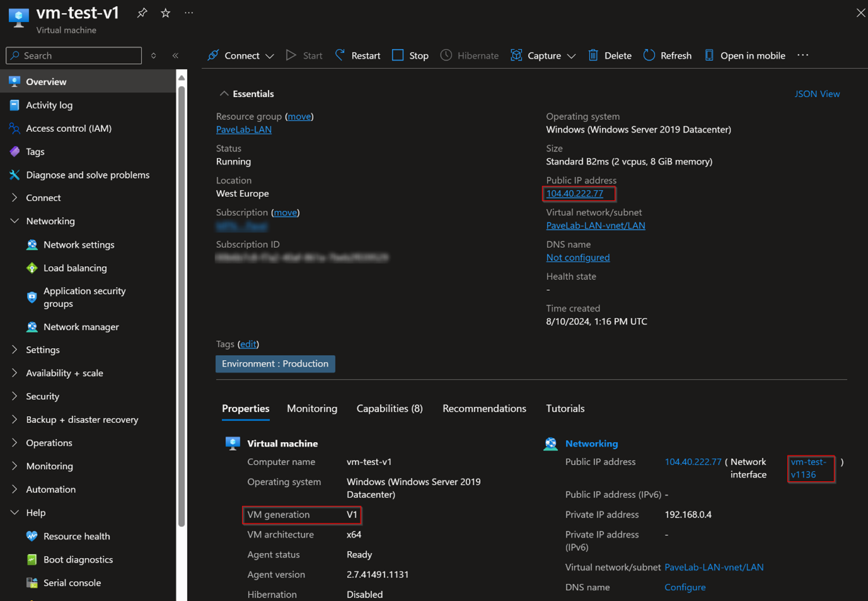Click the Environment Production tag
The height and width of the screenshot is (601, 868).
[x=275, y=364]
